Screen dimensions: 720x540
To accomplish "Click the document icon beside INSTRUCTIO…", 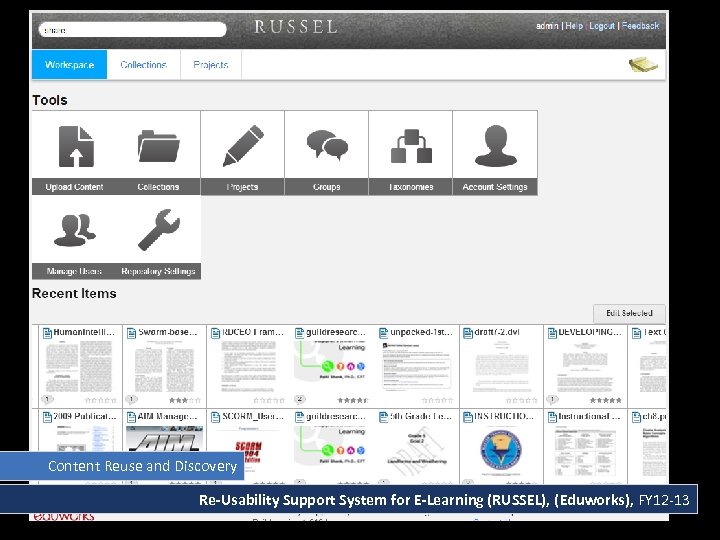I will click(x=467, y=417).
